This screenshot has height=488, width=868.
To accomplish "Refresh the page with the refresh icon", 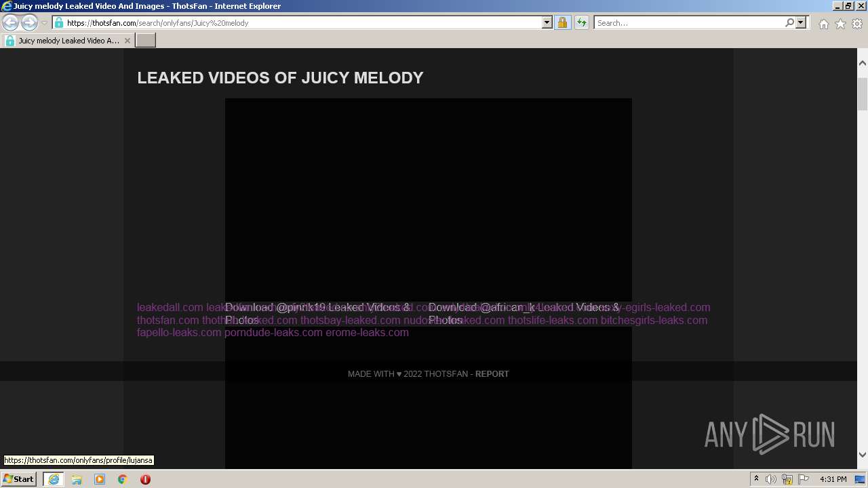I will 581,23.
